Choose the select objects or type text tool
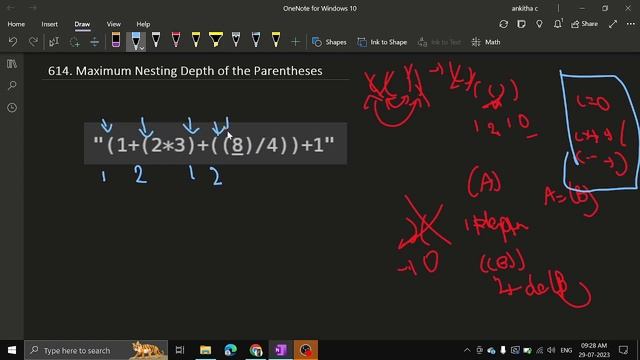This screenshot has width=640, height=360. click(x=54, y=42)
